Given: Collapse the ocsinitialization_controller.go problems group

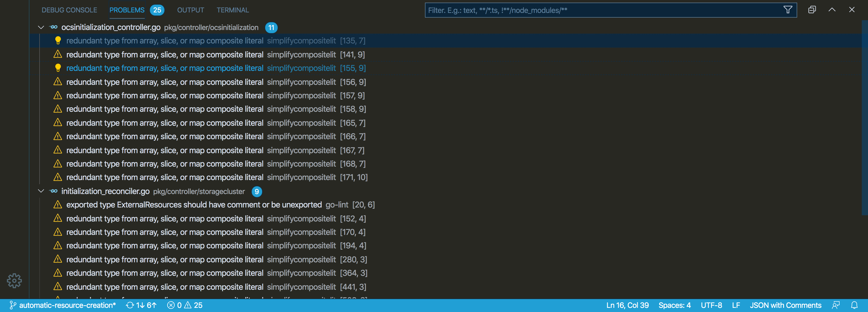Looking at the screenshot, I should tap(41, 27).
